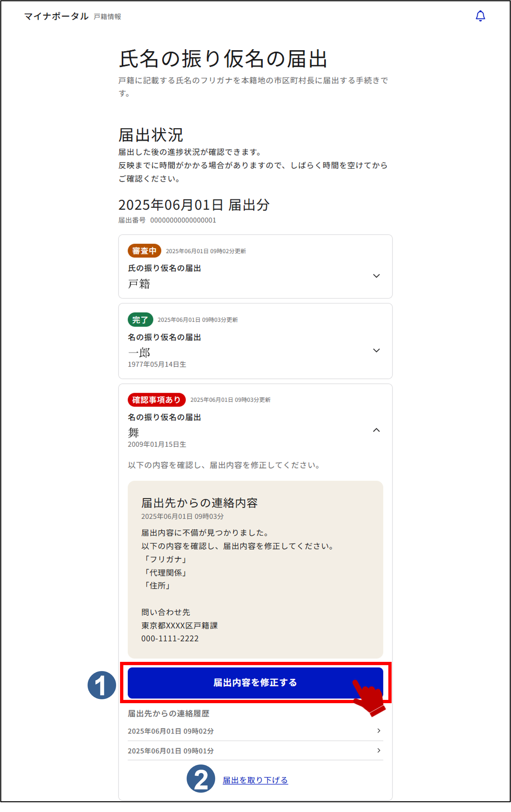Click arrow icon beside 09時01分 history
The height and width of the screenshot is (812, 511).
pos(379,750)
